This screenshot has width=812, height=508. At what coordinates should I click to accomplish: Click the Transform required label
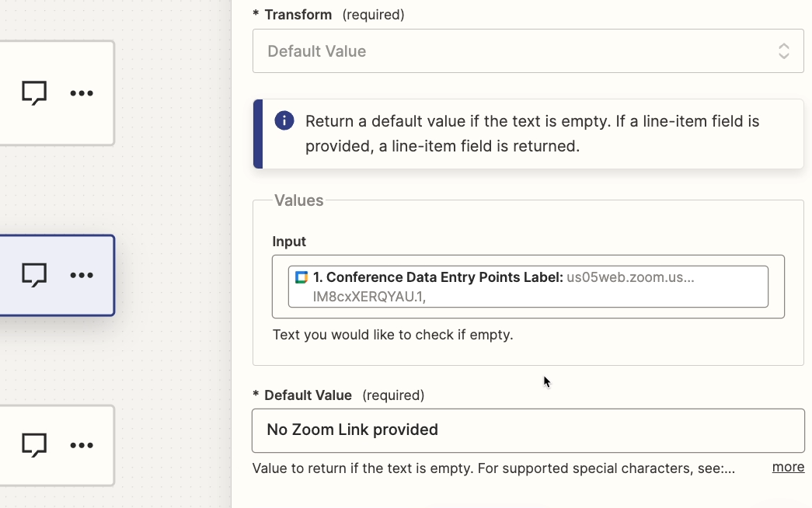point(329,15)
